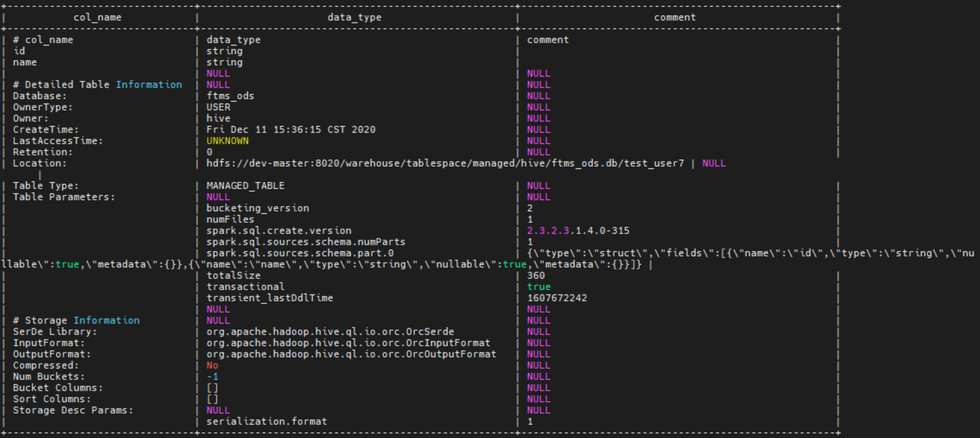Click the 'spark.sql.sources.schema.part.0' parameter
Viewport: 980px width, 438px height.
tap(300, 253)
